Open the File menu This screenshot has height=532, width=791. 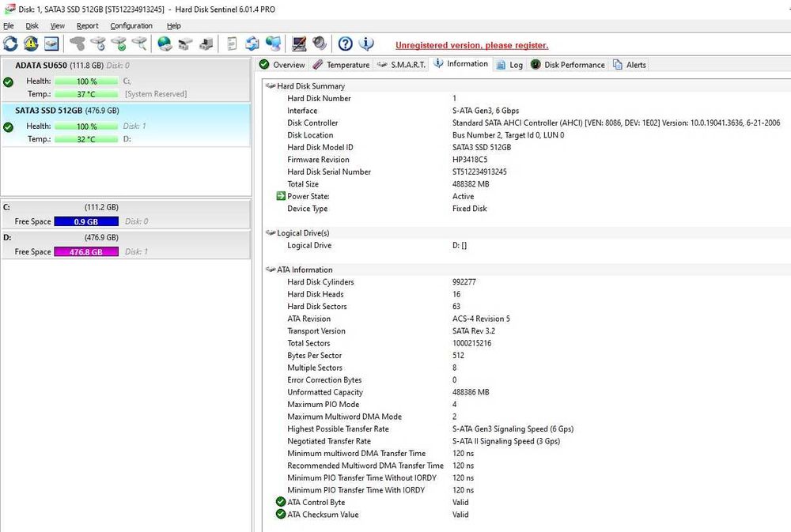coord(9,26)
